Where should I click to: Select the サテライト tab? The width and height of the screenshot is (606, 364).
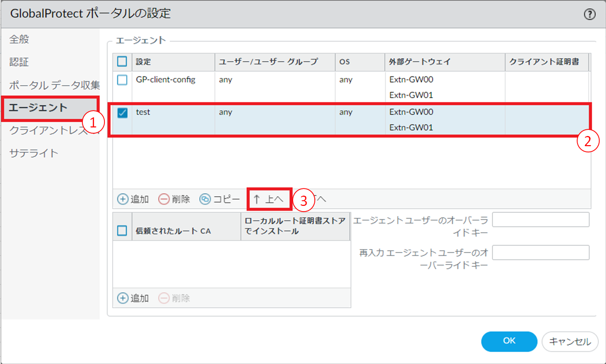pos(34,153)
